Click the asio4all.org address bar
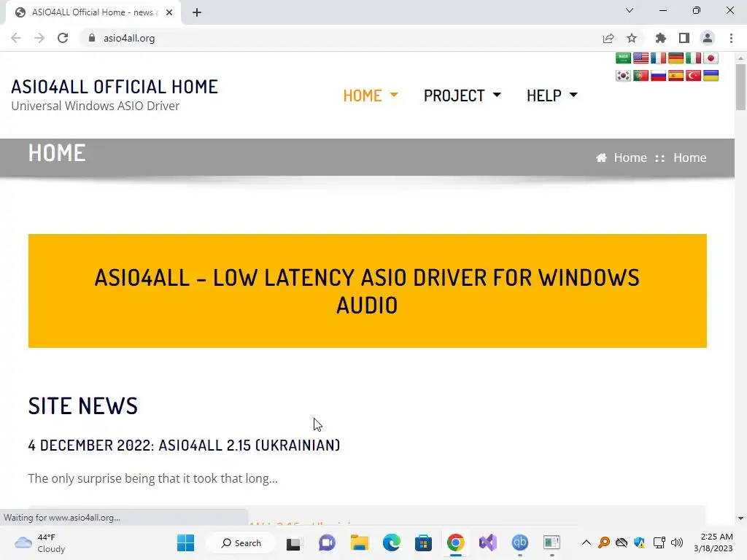The image size is (747, 560). (x=343, y=38)
